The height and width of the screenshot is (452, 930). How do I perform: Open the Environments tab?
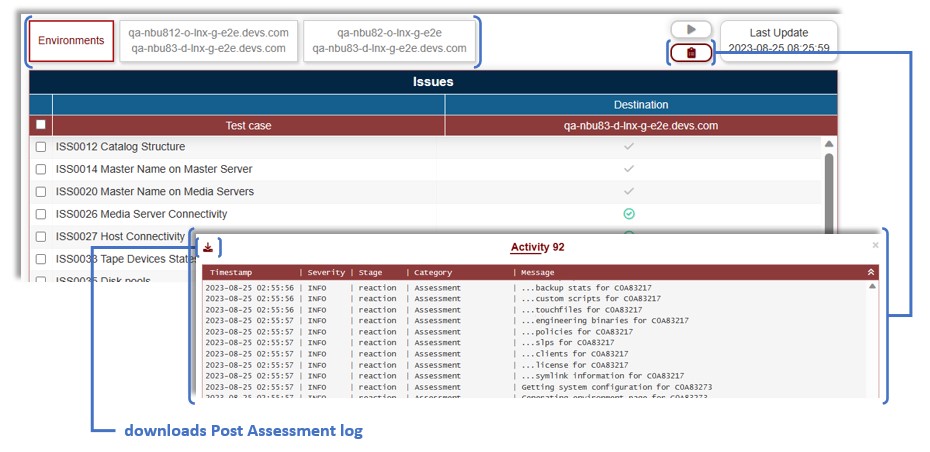pos(71,41)
